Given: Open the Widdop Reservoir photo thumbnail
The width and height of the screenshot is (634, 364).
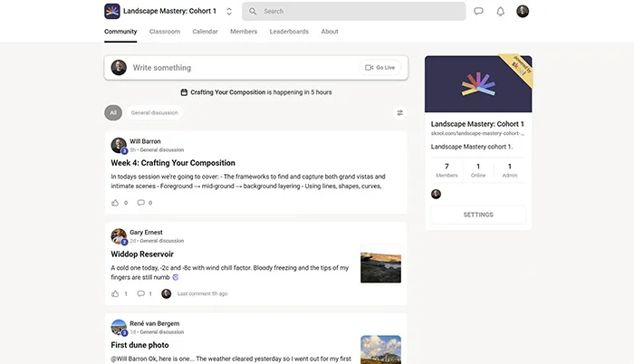Looking at the screenshot, I should pos(380,263).
